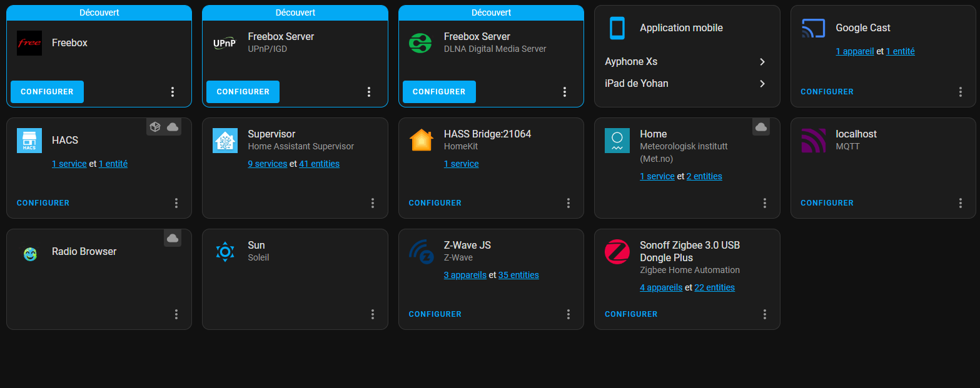The image size is (980, 388).
Task: Click the cloud icon on Radio Browser card
Action: (x=173, y=238)
